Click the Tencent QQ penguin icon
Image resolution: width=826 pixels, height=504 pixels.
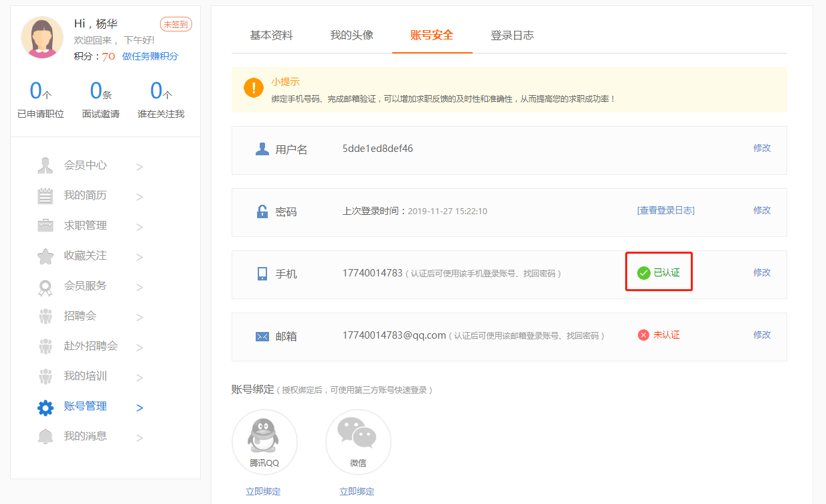(264, 436)
